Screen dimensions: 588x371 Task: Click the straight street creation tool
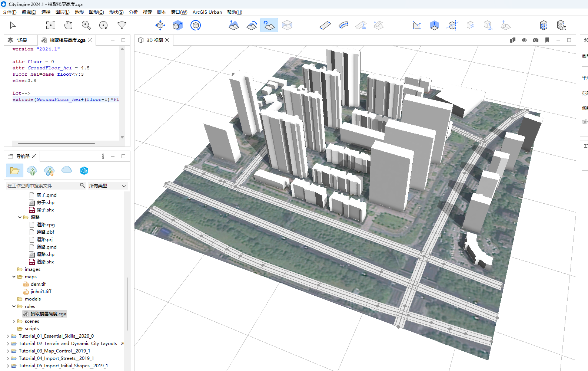click(x=325, y=25)
